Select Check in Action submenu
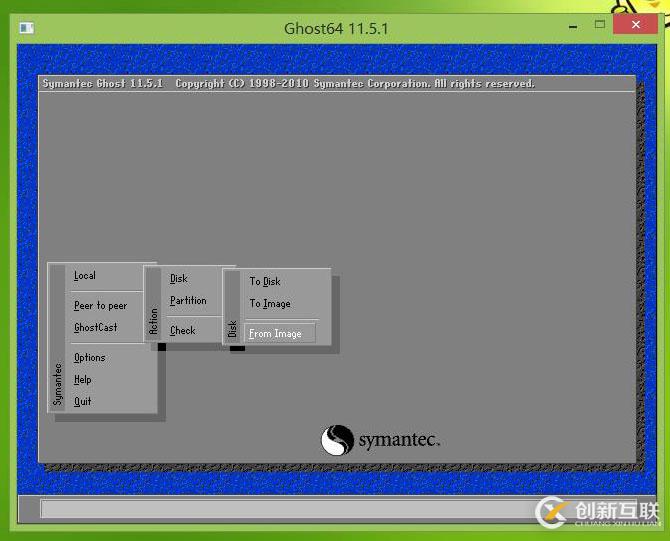This screenshot has height=541, width=670. coord(182,330)
